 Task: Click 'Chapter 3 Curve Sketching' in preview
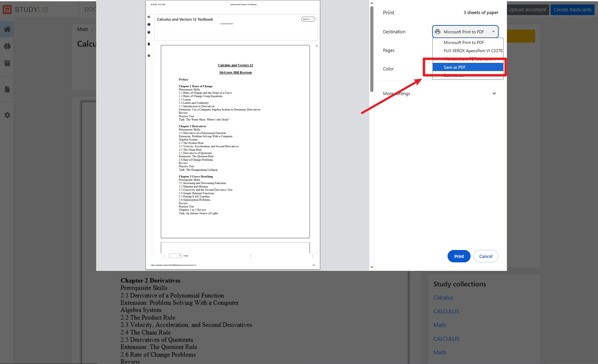tap(196, 177)
